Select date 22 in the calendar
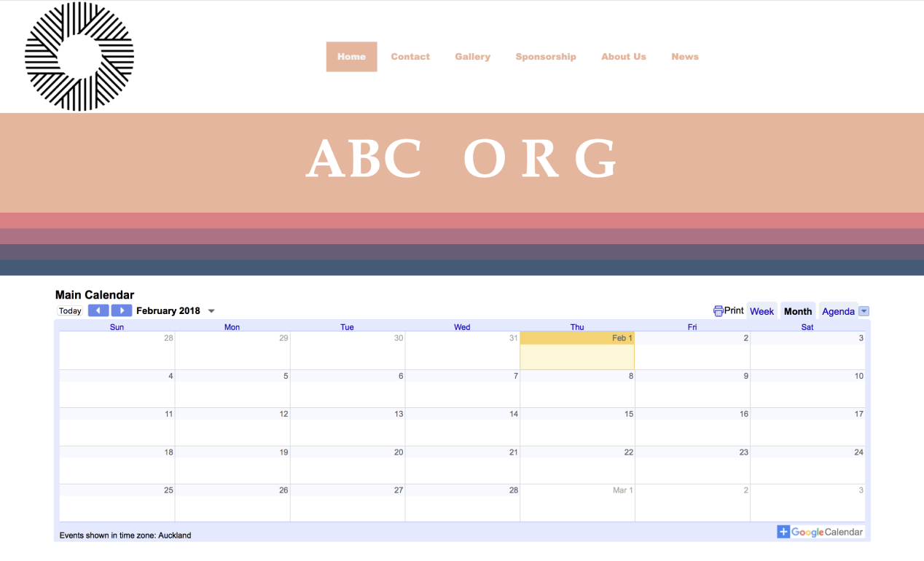This screenshot has height=561, width=924. tap(629, 452)
